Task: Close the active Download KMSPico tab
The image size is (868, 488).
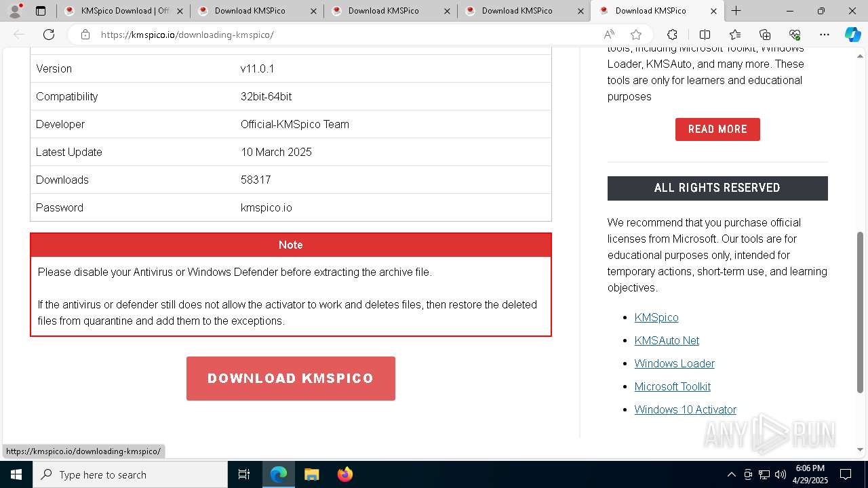Action: coord(713,11)
